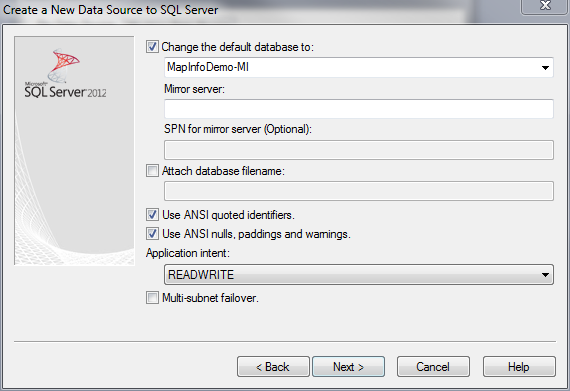Toggle Use ANSI quoted identifiers
Screen dimensions: 570x391
(x=152, y=215)
